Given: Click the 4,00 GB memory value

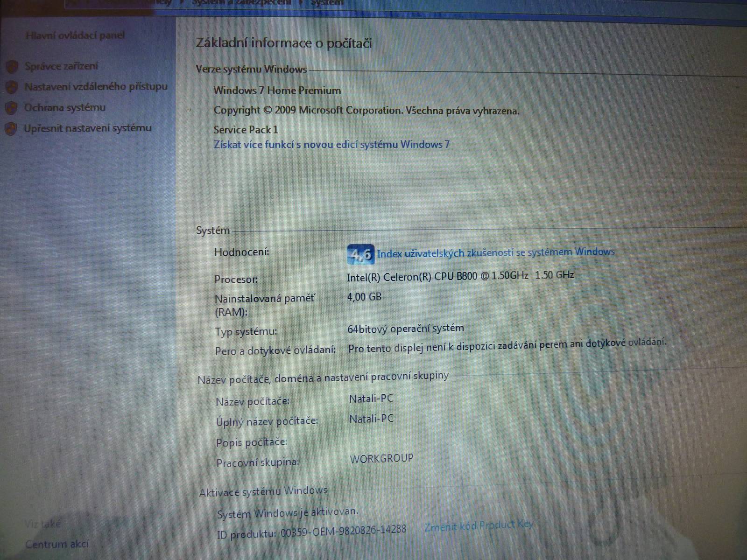Looking at the screenshot, I should pos(364,297).
